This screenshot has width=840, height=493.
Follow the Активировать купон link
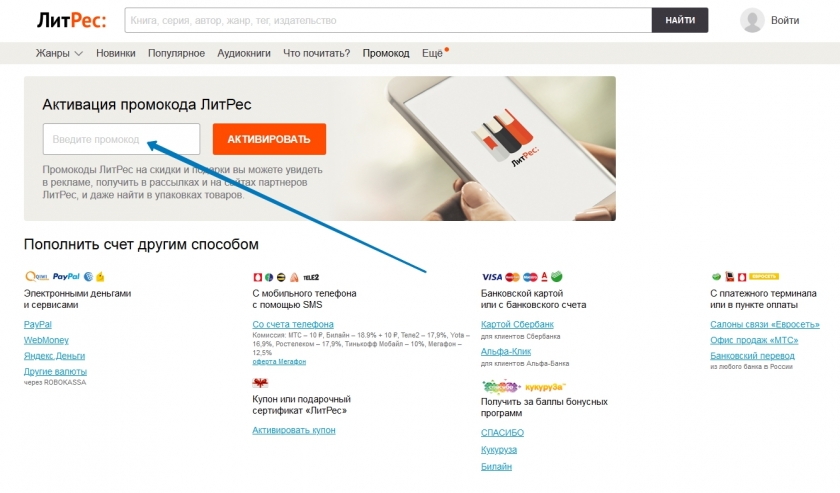tap(294, 430)
